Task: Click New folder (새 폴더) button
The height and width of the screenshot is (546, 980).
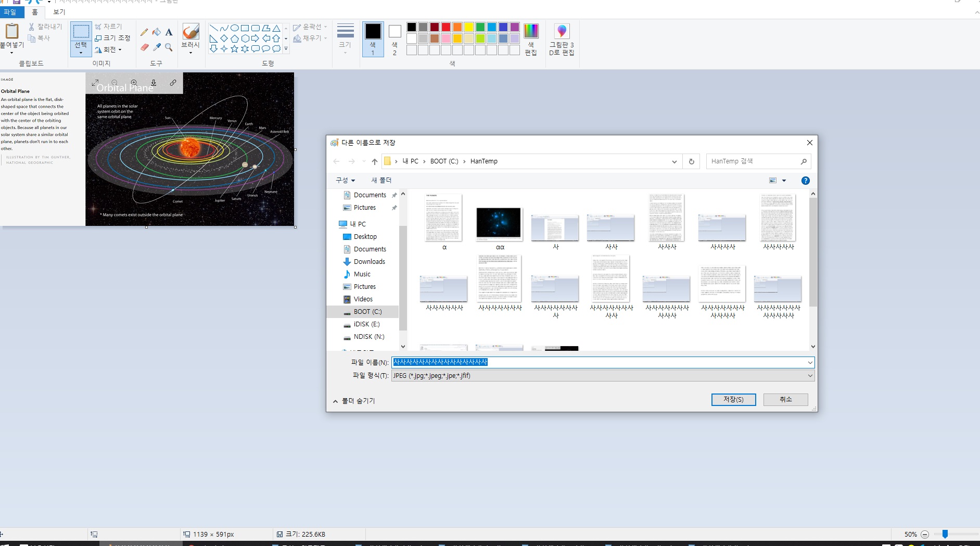Action: click(x=381, y=181)
